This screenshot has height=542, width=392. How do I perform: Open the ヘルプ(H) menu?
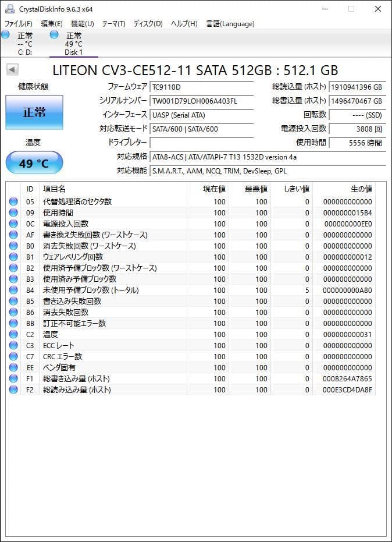point(184,24)
